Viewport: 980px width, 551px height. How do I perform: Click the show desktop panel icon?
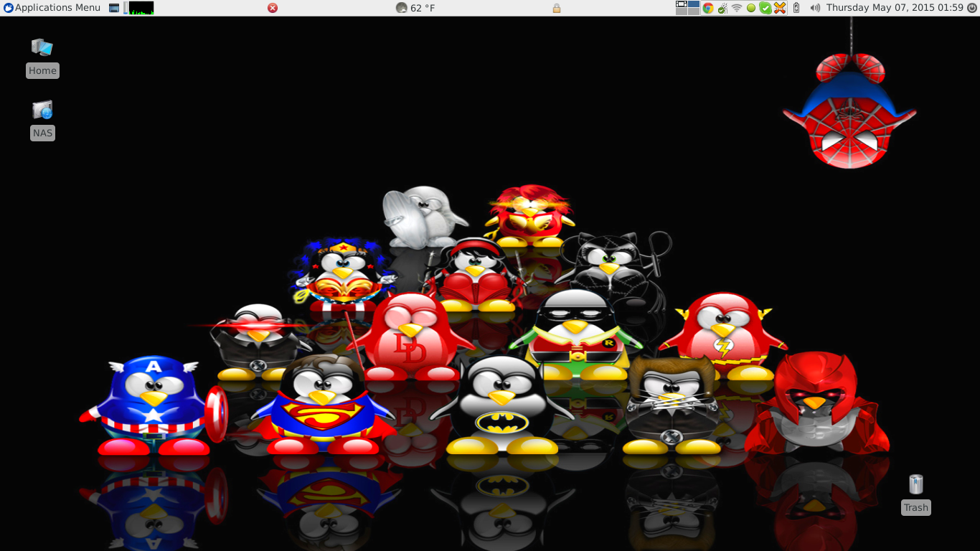(114, 8)
